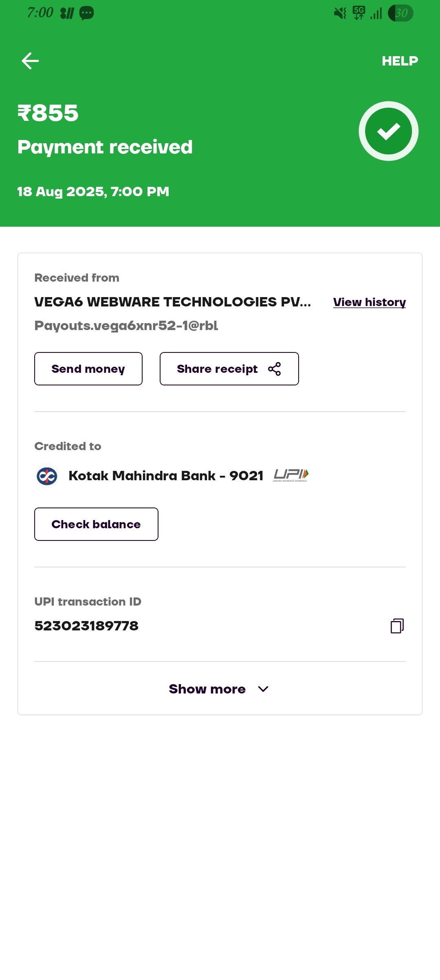This screenshot has width=440, height=980.
Task: Tap the share icon on receipt button
Action: coord(274,369)
